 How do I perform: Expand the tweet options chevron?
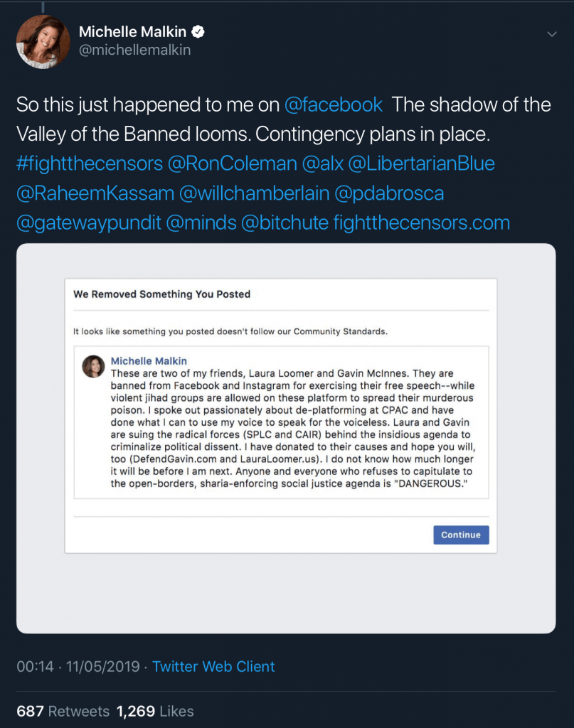point(551,34)
